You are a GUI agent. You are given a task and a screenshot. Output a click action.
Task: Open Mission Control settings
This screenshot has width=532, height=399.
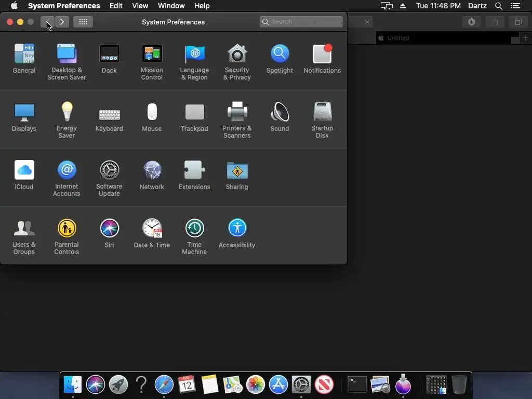point(152,62)
